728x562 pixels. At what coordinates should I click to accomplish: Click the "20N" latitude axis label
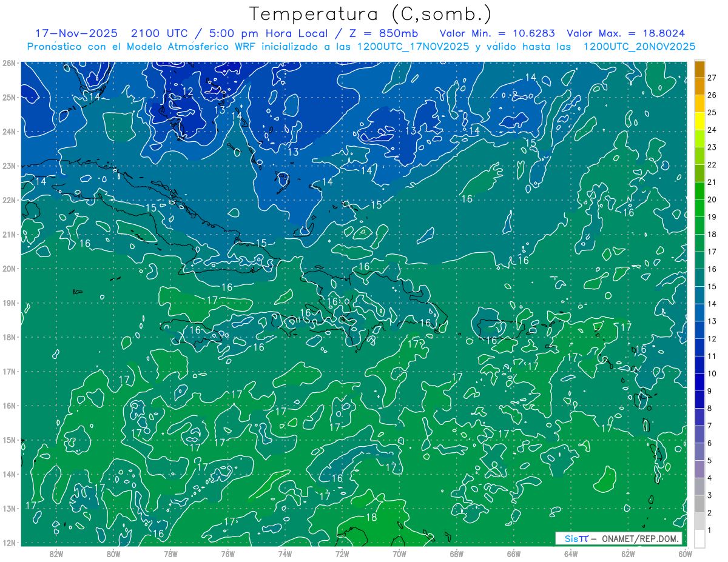8,269
